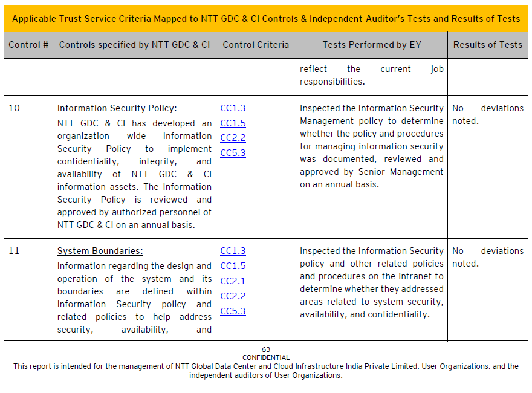Select the CONFIDENTIAL footer label
532x393 pixels.
click(x=266, y=357)
